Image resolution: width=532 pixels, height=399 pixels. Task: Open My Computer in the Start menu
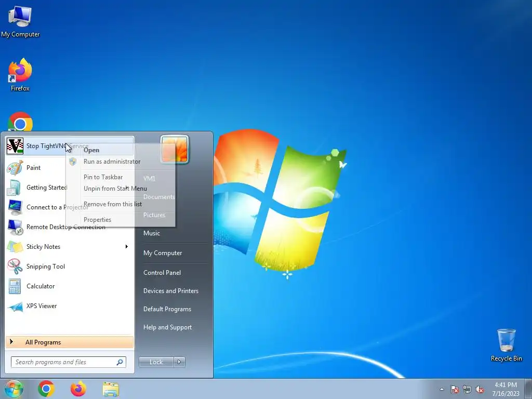pyautogui.click(x=163, y=253)
